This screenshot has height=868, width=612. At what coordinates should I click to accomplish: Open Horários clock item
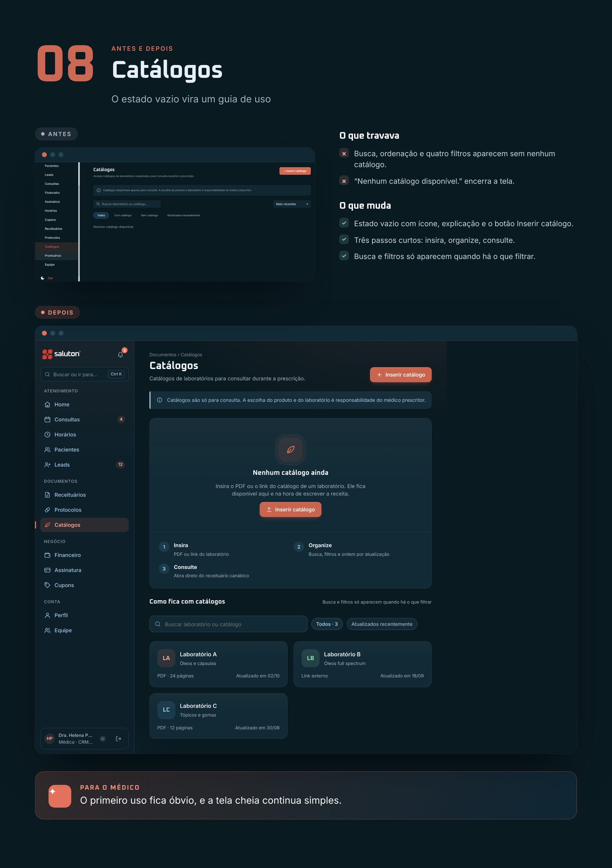pyautogui.click(x=84, y=434)
